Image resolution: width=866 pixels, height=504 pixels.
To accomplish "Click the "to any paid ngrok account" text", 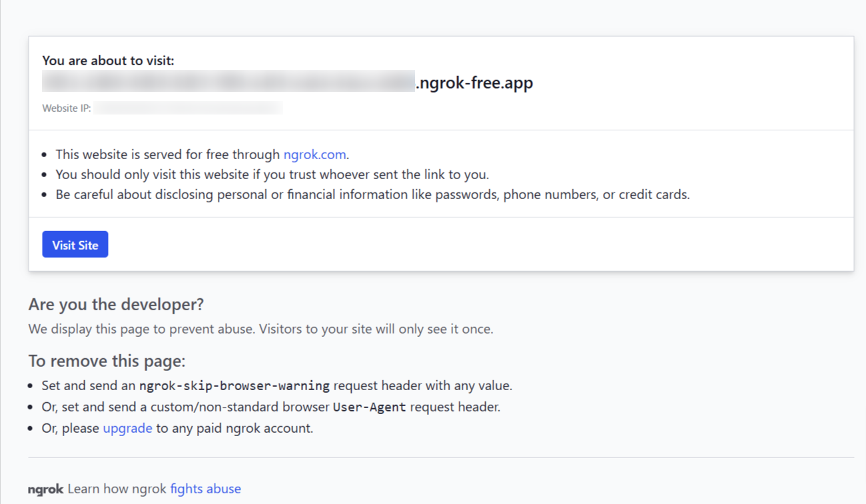I will click(234, 428).
